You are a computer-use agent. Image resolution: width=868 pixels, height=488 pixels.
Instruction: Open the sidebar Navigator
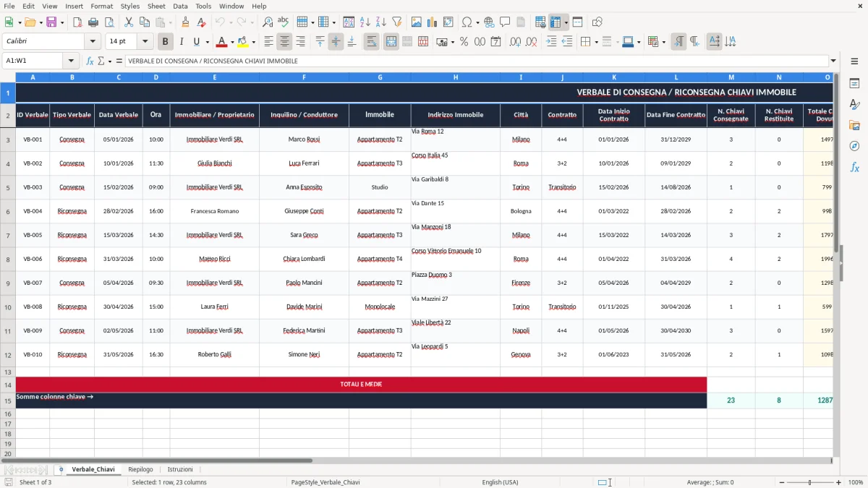coord(854,146)
